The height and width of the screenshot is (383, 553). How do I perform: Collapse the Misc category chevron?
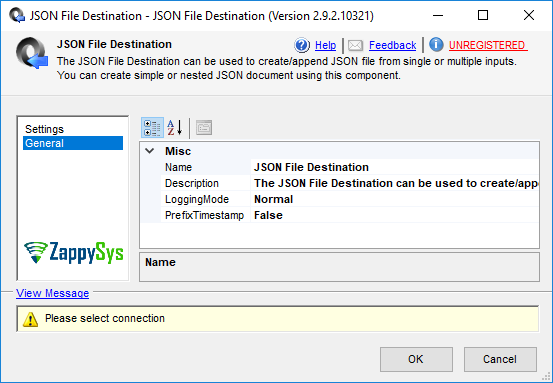(150, 151)
